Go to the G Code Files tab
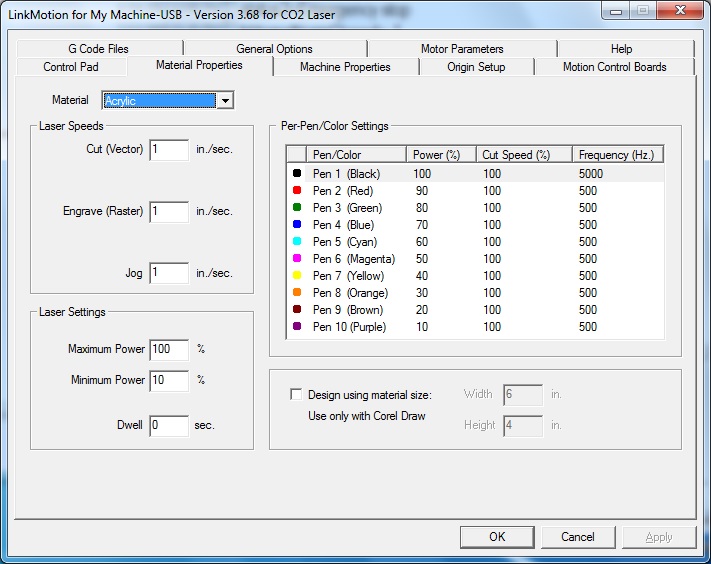This screenshot has height=564, width=711. click(98, 48)
